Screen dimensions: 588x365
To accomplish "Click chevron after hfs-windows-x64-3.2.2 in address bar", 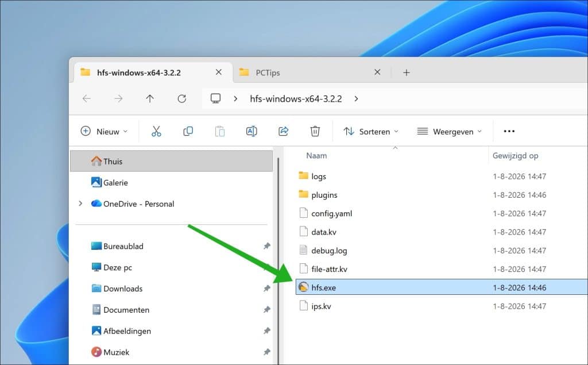I will [x=356, y=98].
